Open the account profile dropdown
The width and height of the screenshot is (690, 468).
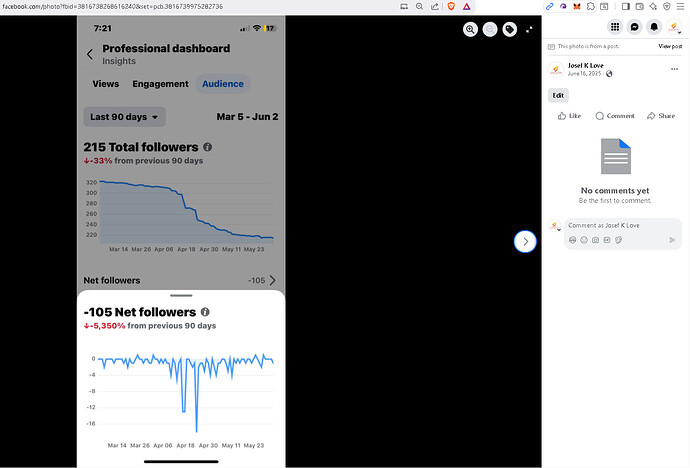(x=674, y=27)
